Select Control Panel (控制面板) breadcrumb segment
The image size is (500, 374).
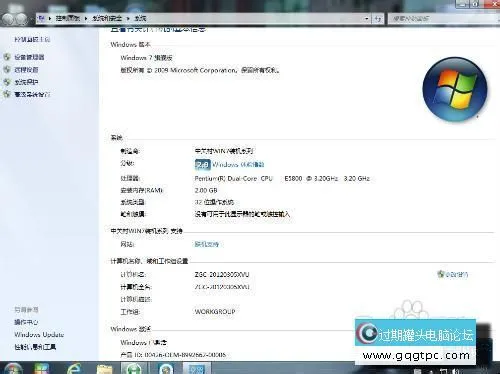point(68,18)
